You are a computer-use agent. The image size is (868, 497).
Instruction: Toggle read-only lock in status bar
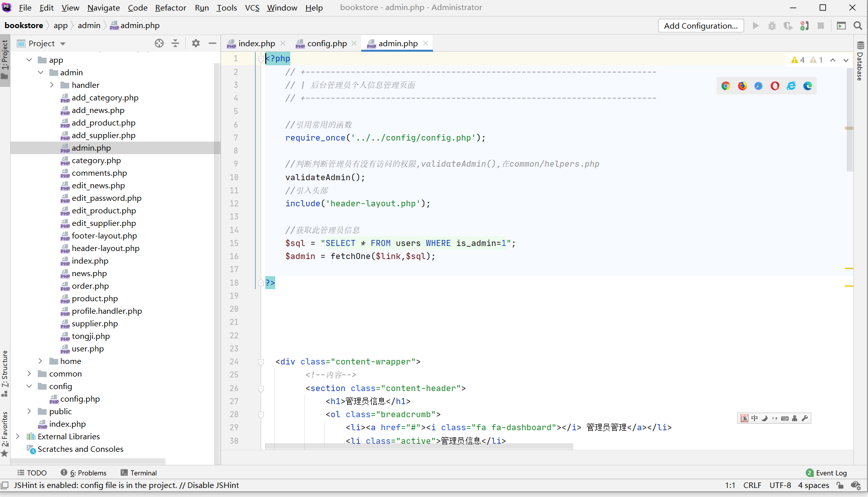[840, 485]
